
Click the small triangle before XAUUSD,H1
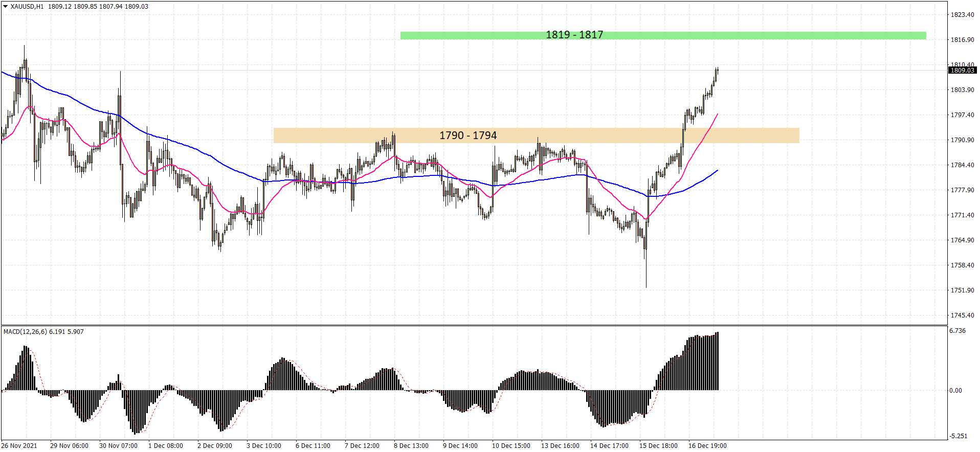[6, 7]
